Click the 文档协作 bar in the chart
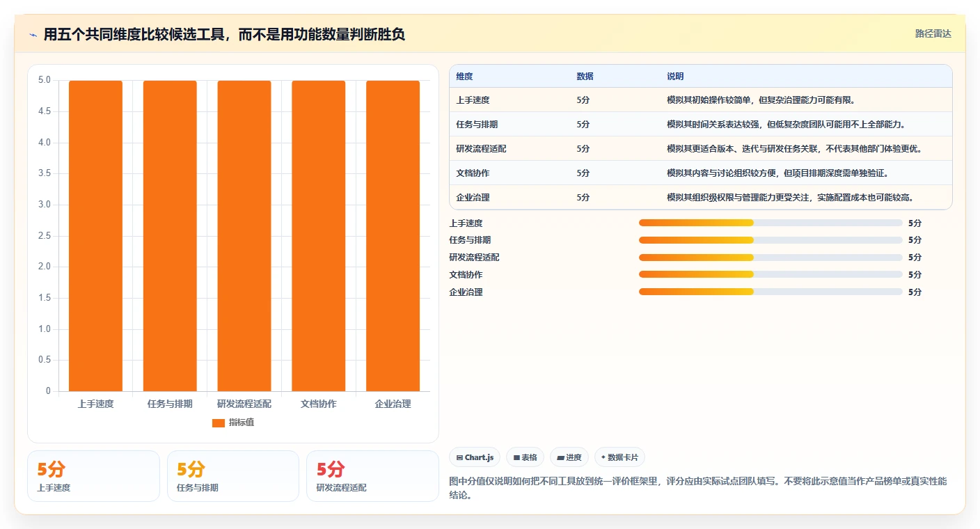Viewport: 980px width, 529px height. pyautogui.click(x=319, y=236)
